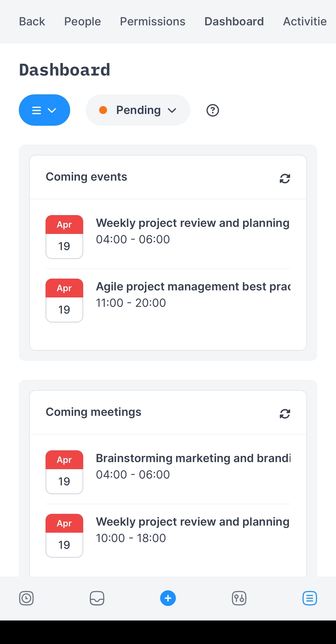Open the clock timer icon in bottom bar

(x=26, y=598)
